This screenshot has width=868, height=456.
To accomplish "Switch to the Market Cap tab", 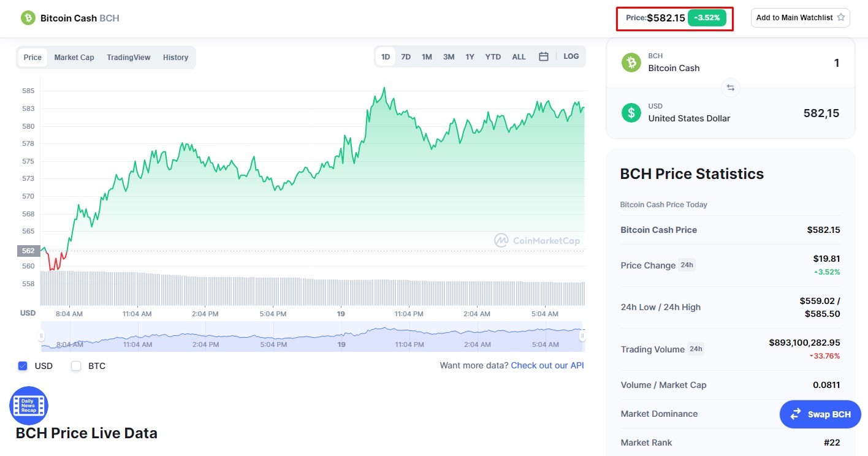I will pos(74,57).
